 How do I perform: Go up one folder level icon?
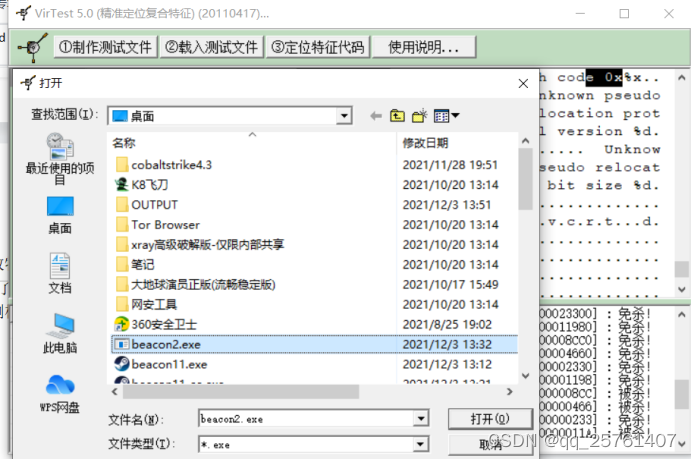(x=397, y=116)
